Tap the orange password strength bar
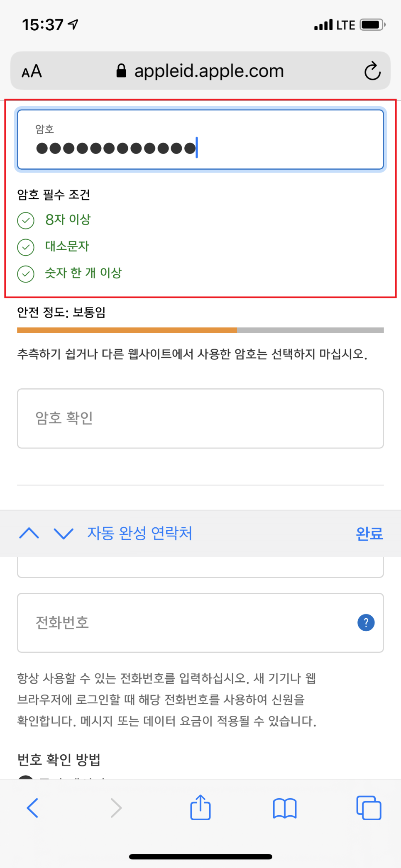Viewport: 401px width, 868px height. (125, 331)
